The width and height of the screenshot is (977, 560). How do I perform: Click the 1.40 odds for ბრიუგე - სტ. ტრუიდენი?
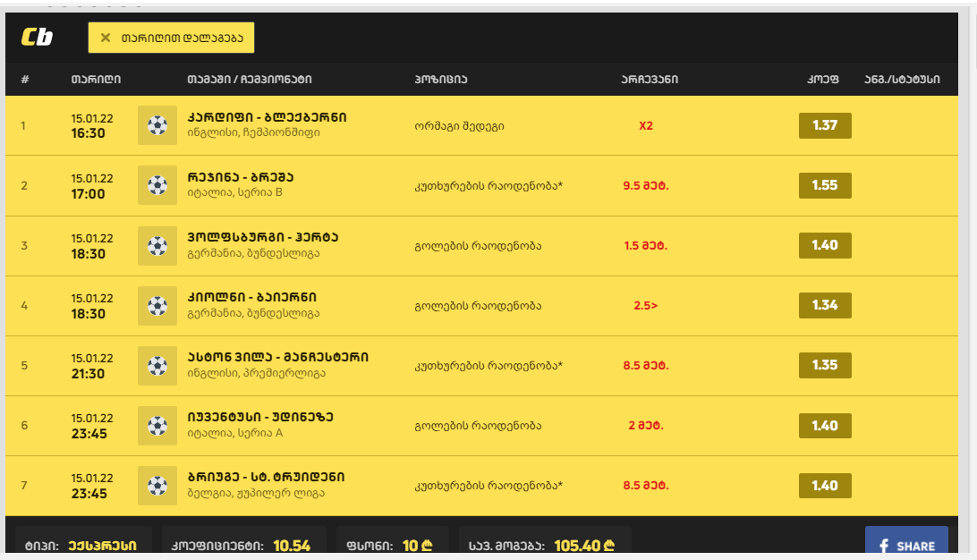tap(825, 485)
